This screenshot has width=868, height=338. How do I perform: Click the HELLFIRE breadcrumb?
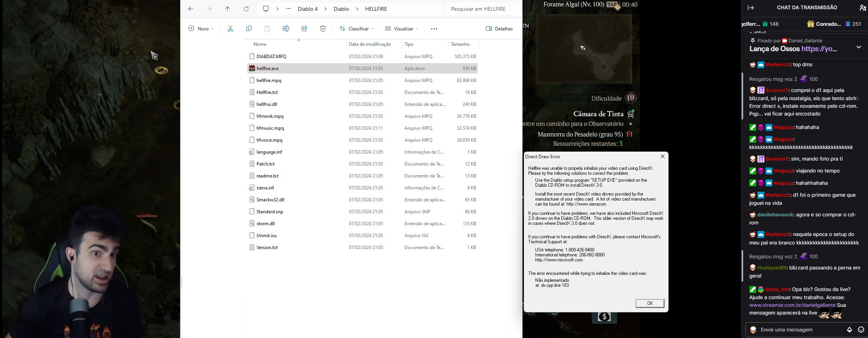pos(376,9)
